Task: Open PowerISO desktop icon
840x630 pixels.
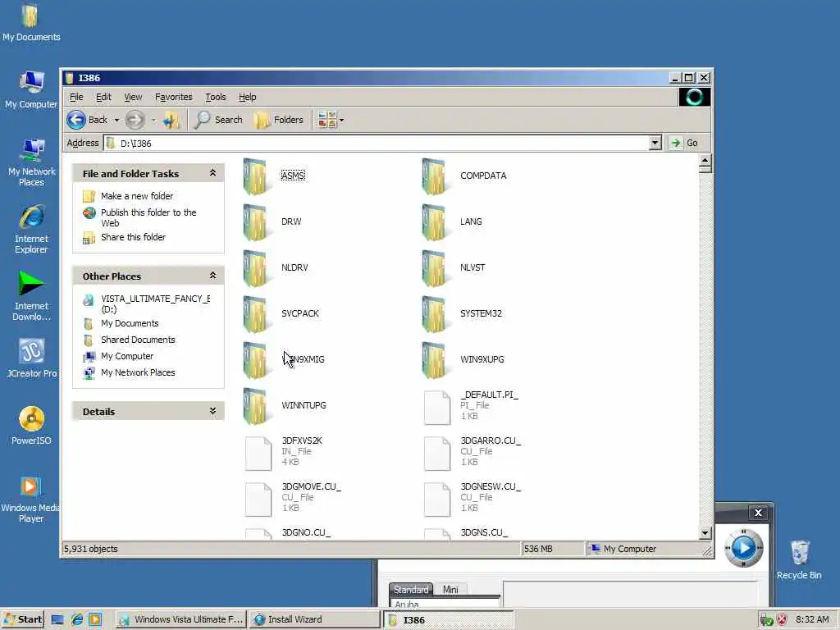Action: pyautogui.click(x=31, y=426)
